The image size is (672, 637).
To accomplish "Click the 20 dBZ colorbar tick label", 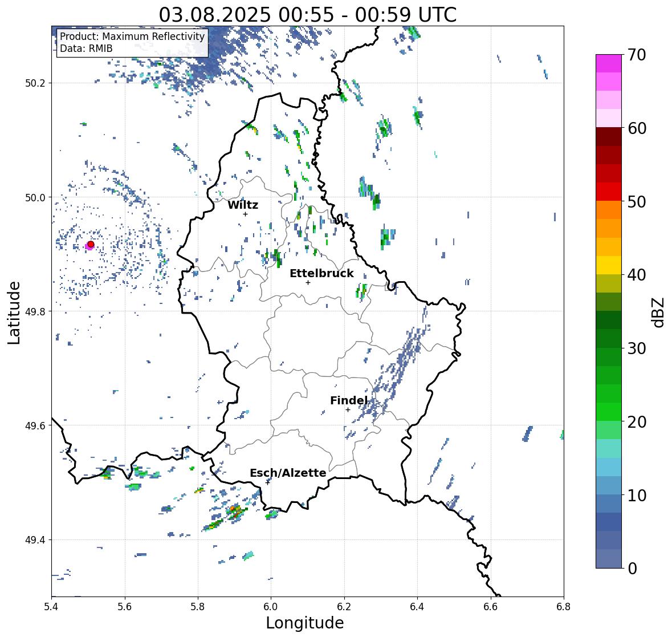I will [637, 421].
